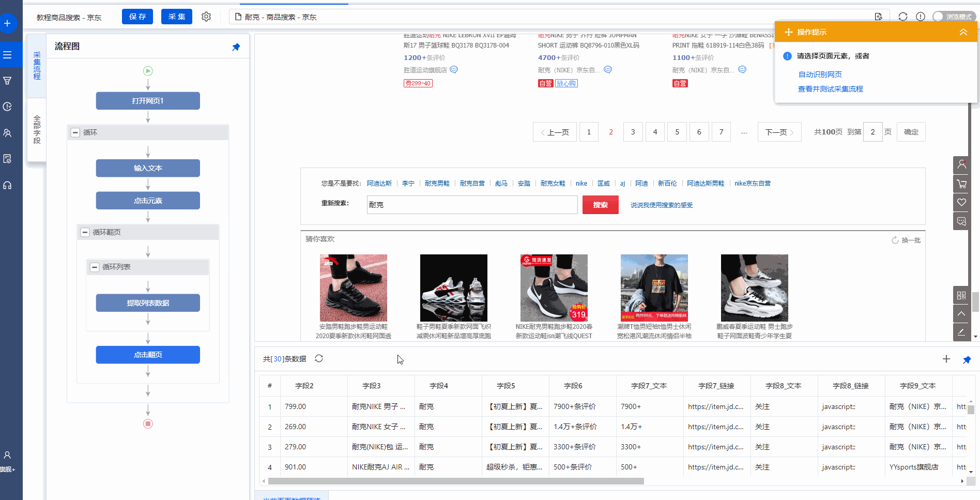The width and height of the screenshot is (980, 500).
Task: Open the filter icon in left sidebar
Action: pos(8,81)
